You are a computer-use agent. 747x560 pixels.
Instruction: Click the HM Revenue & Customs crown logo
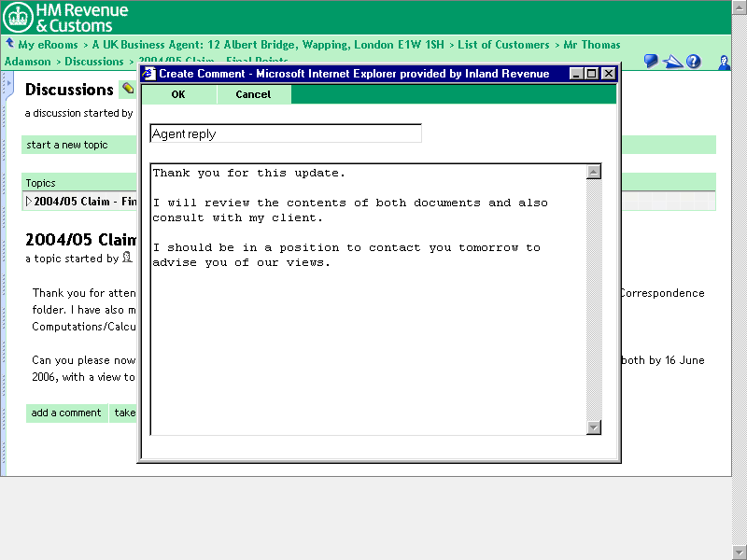[19, 17]
